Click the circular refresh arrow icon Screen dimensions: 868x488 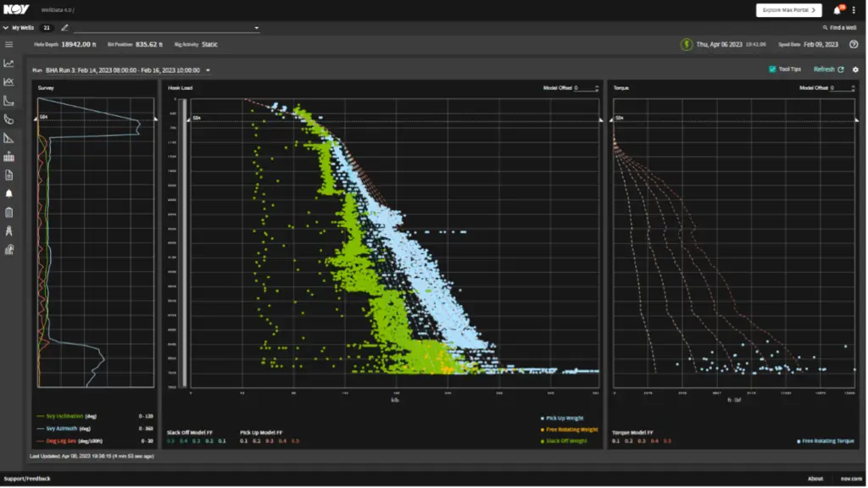(x=842, y=69)
